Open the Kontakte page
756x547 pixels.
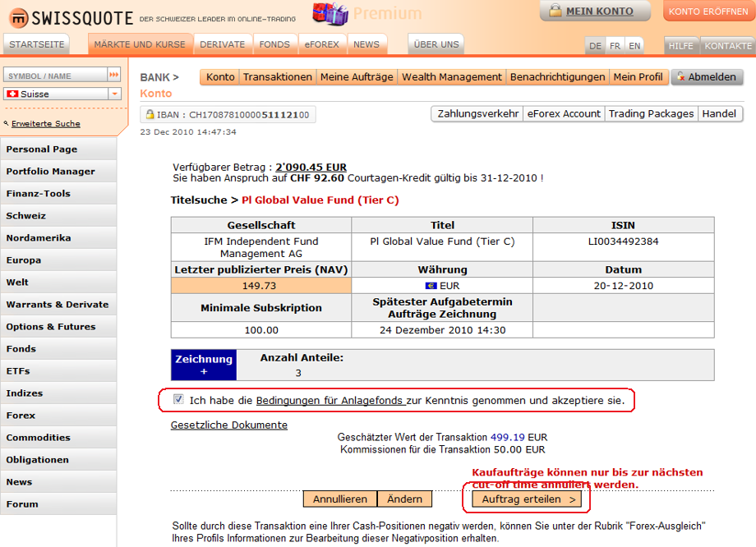pos(728,46)
